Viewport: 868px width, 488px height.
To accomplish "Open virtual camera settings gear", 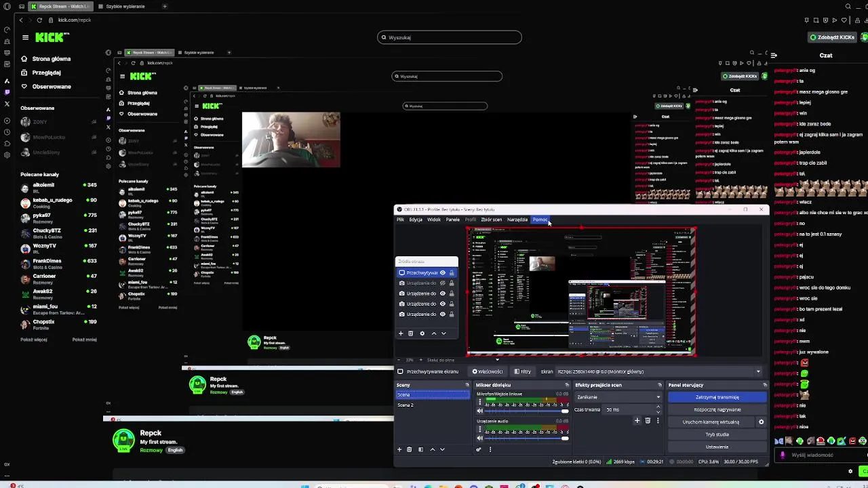I will click(x=761, y=422).
